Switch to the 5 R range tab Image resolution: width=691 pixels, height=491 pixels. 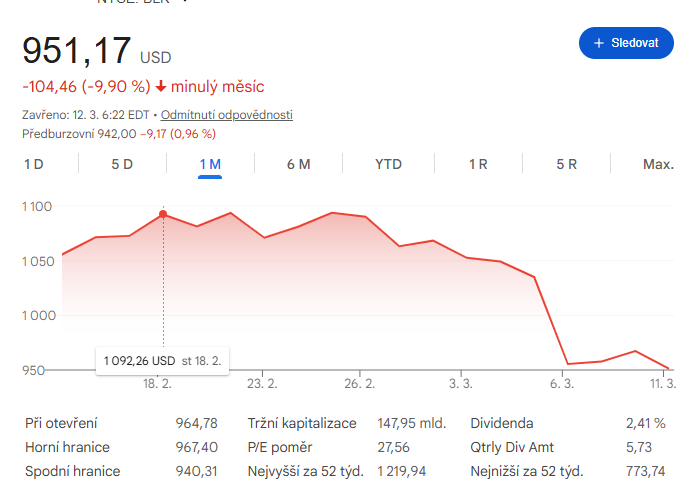(x=566, y=164)
